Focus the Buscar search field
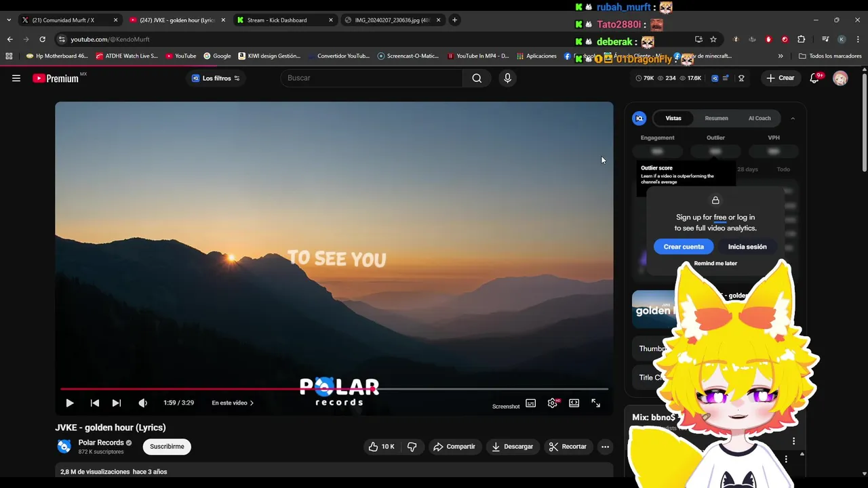The width and height of the screenshot is (868, 488). [372, 78]
